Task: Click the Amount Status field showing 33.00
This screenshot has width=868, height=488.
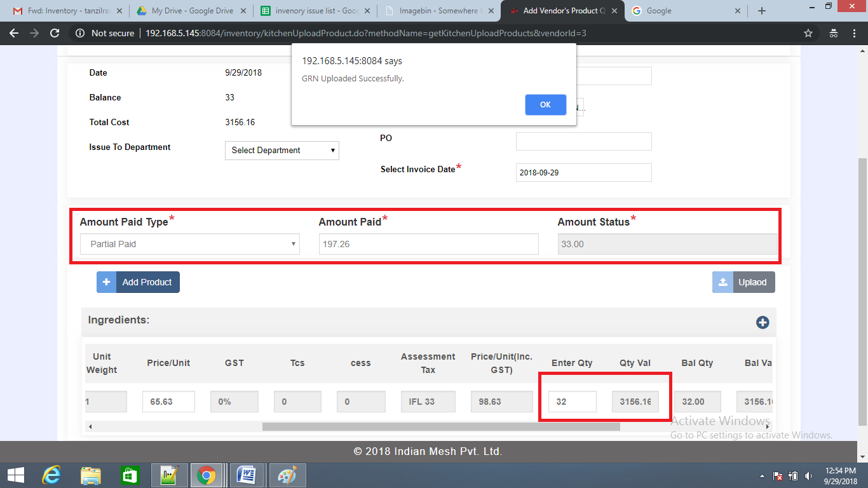Action: tap(668, 244)
